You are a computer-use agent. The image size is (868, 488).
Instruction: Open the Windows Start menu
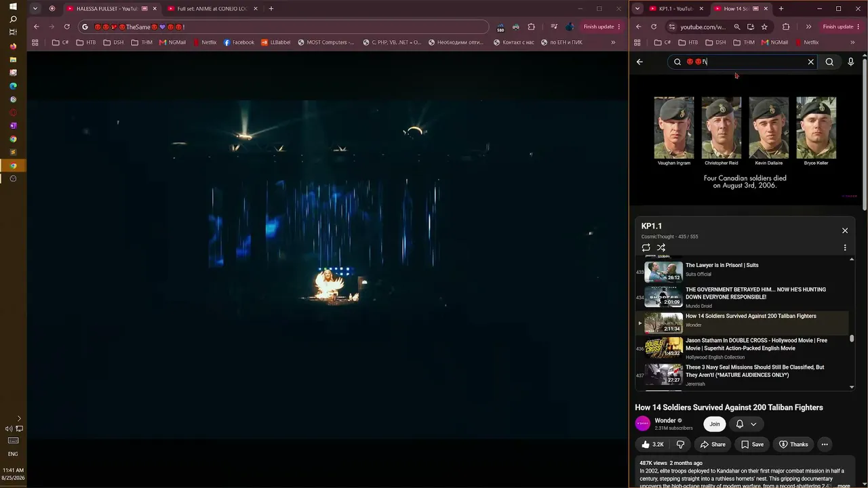pos(13,6)
